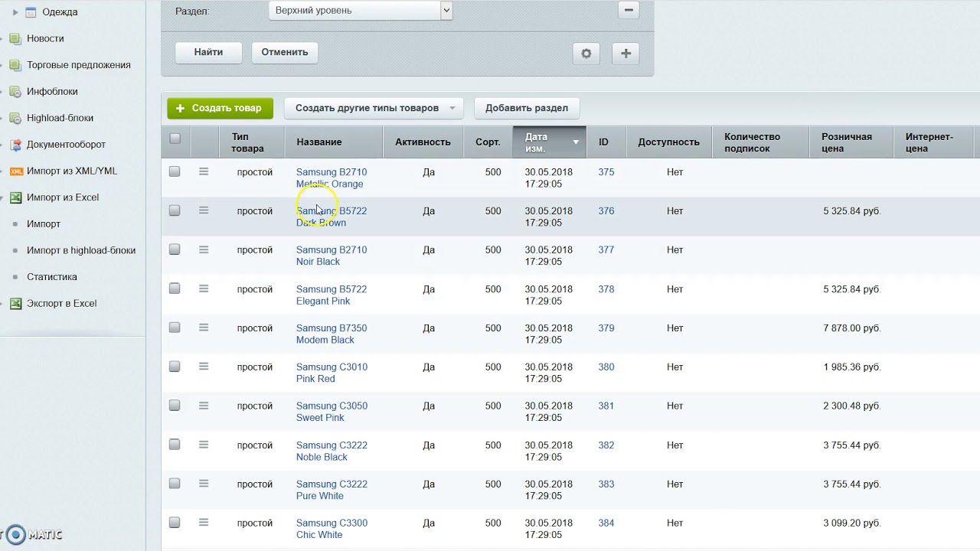Image resolution: width=980 pixels, height=551 pixels.
Task: Sort by the Дата изм. column header
Action: coord(550,142)
